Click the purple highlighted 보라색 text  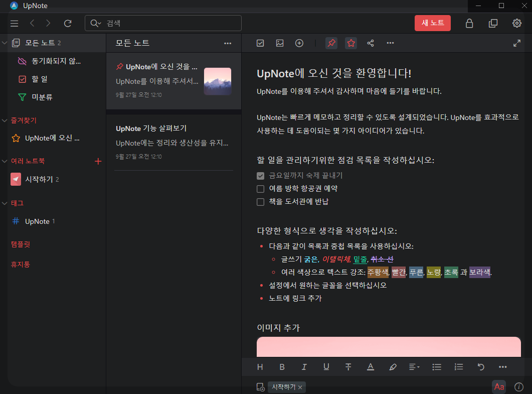(x=480, y=272)
